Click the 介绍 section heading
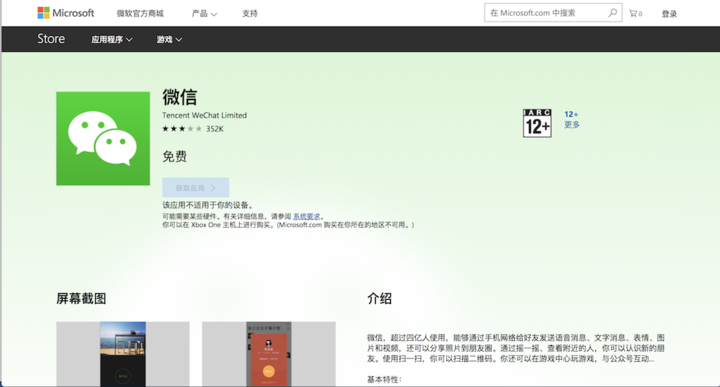Screen dimensions: 720x387 [x=379, y=299]
